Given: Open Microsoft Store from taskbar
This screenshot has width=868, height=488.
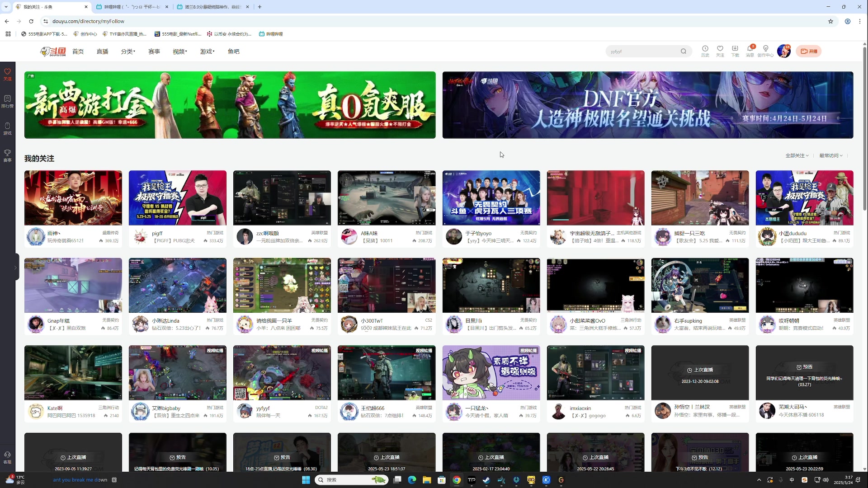Looking at the screenshot, I should pyautogui.click(x=442, y=480).
